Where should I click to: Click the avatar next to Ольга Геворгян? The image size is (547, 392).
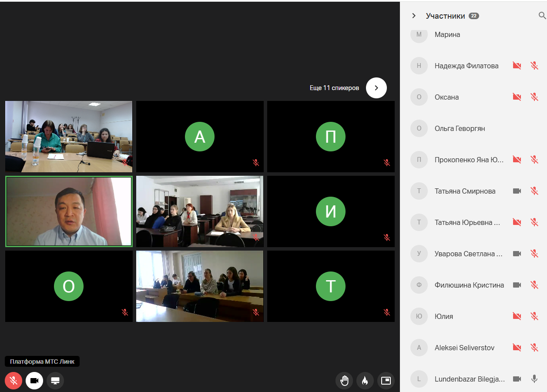tap(419, 128)
